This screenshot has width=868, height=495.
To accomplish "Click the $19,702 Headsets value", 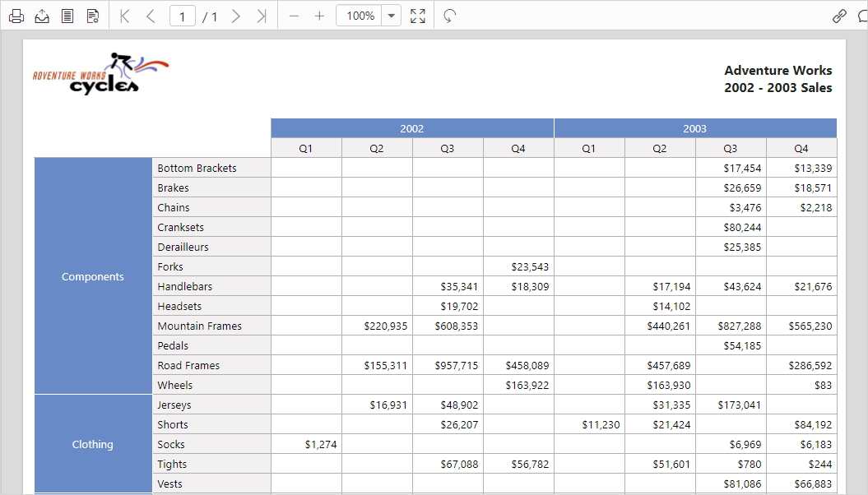I will [459, 307].
